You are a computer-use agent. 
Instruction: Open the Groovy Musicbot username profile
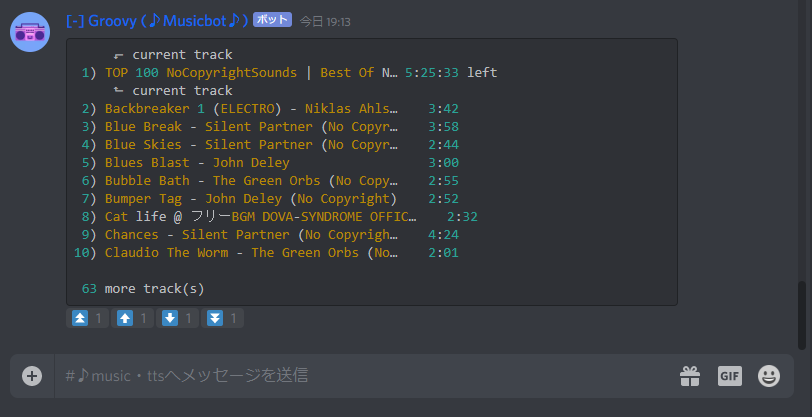157,21
